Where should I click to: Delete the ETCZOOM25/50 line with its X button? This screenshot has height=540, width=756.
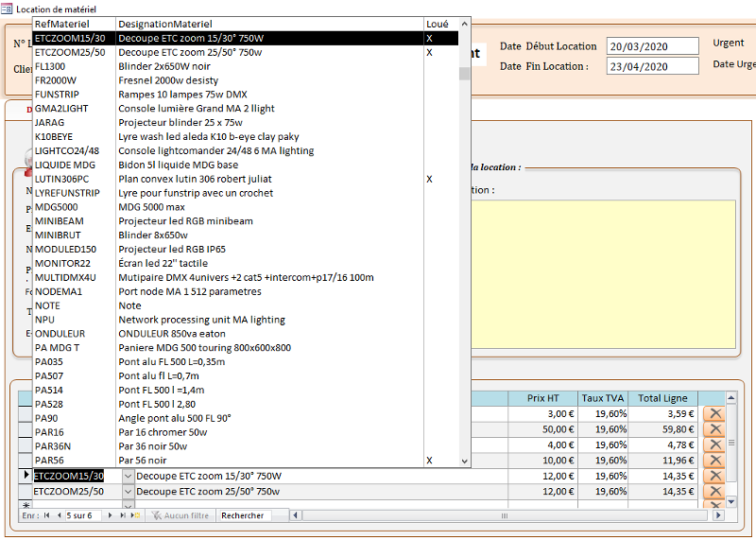click(714, 491)
